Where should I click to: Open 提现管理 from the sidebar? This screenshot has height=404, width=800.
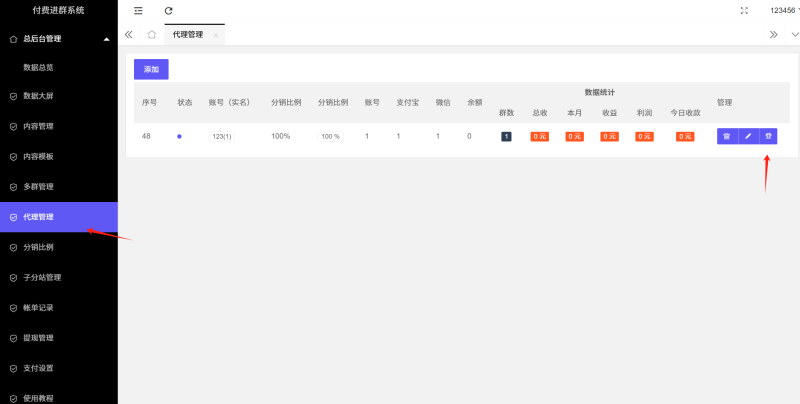38,338
